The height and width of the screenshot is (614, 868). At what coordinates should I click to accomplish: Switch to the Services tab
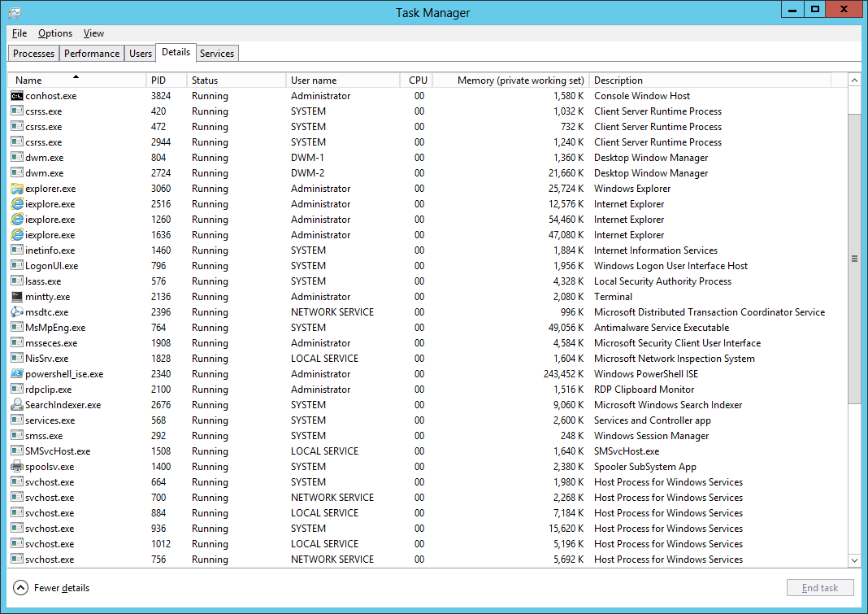click(217, 54)
